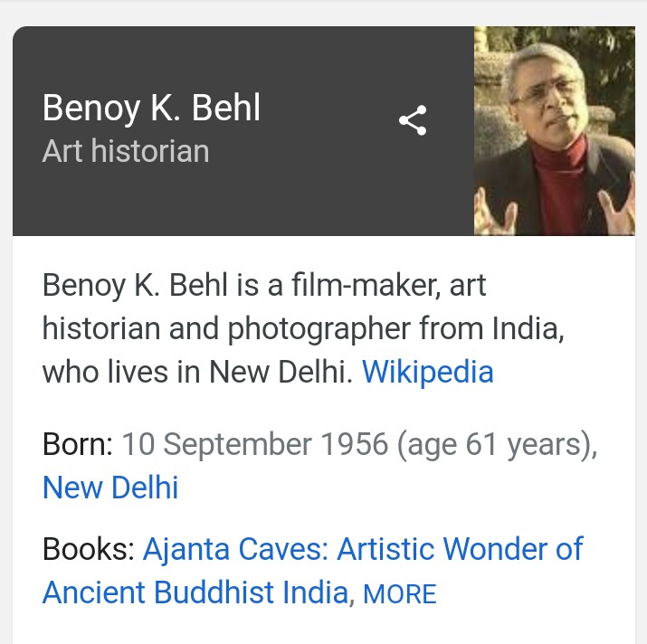Select the Born date text

[255, 444]
